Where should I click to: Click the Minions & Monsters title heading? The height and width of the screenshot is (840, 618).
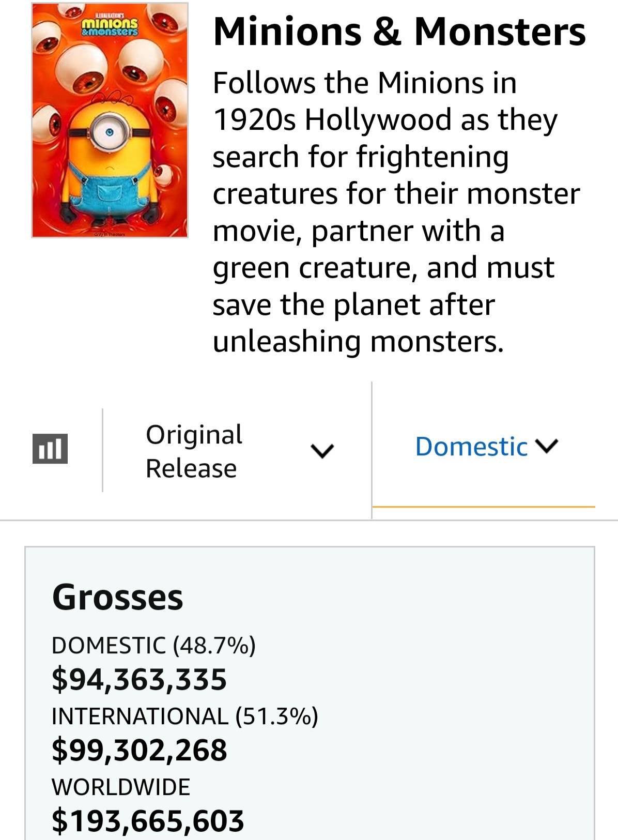click(399, 32)
